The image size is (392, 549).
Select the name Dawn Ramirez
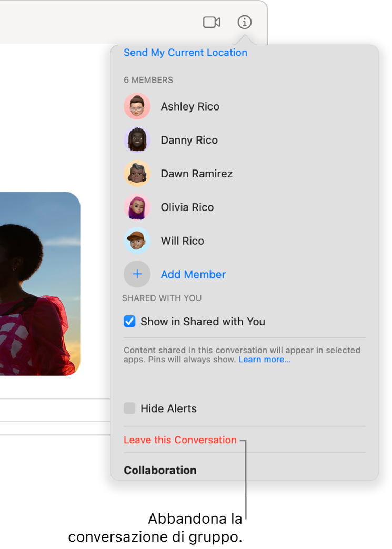tap(196, 174)
